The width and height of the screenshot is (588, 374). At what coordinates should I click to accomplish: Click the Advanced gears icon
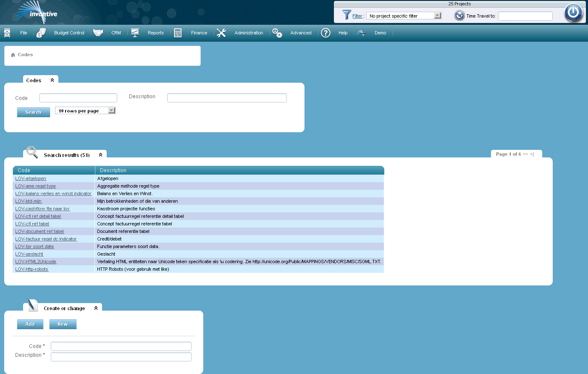point(277,33)
